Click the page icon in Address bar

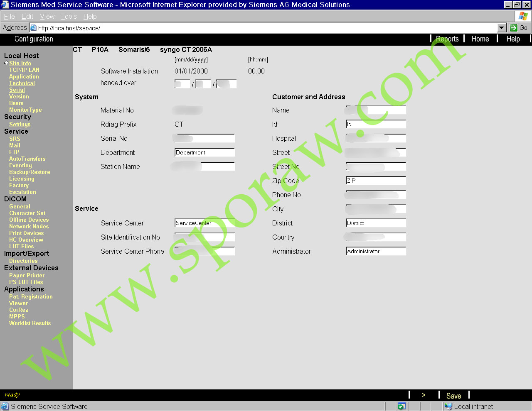(x=33, y=28)
